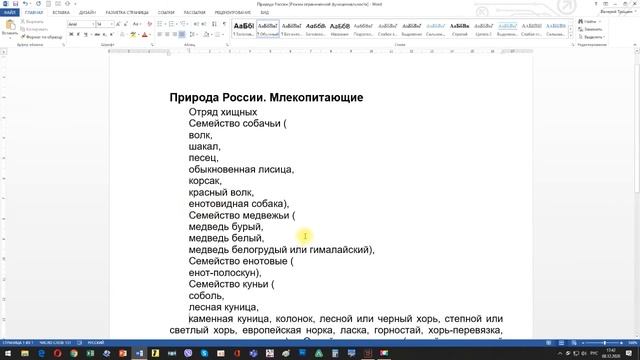Click in the line 'Семейство медвежьи ('

[x=242, y=215]
